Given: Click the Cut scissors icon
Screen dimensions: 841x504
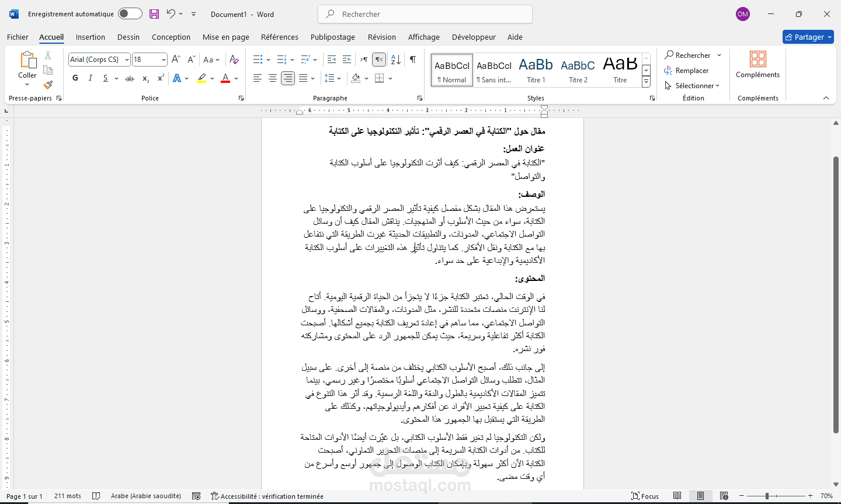Looking at the screenshot, I should point(48,55).
